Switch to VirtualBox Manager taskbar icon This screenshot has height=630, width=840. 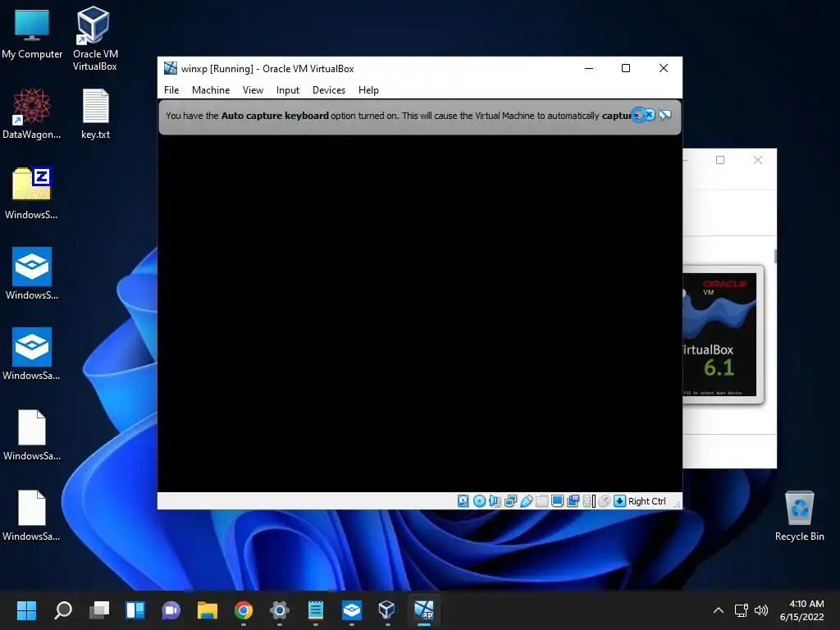387,609
